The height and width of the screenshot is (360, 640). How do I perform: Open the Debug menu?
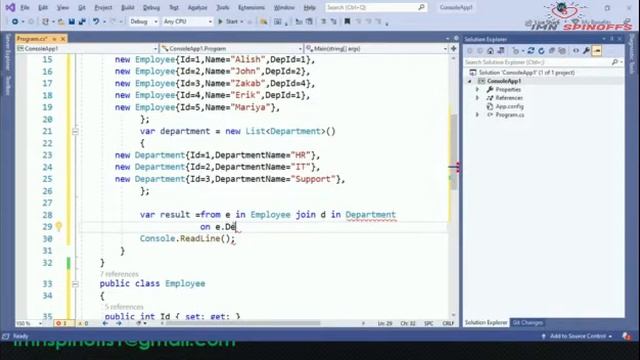[151, 7]
